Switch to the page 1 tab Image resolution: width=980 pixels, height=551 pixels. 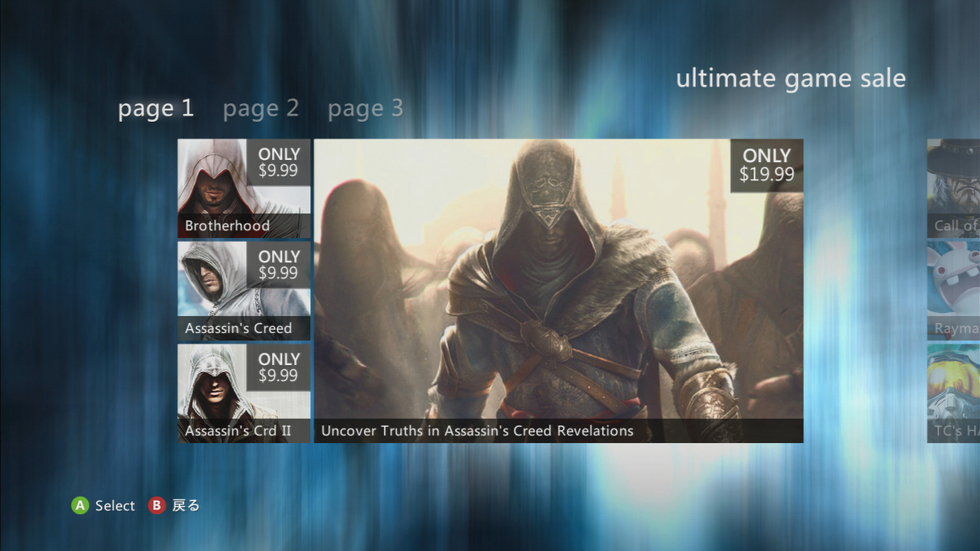coord(156,109)
